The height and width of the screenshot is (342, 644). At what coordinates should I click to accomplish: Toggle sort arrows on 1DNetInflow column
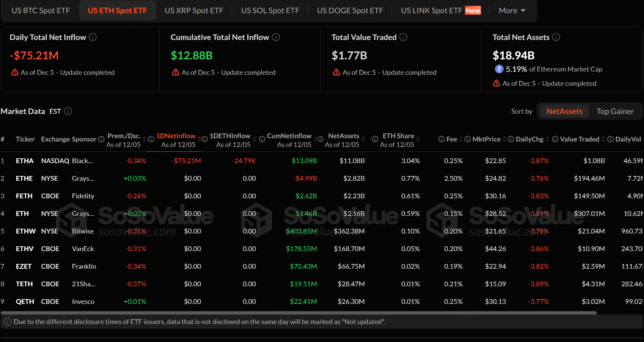[200, 139]
